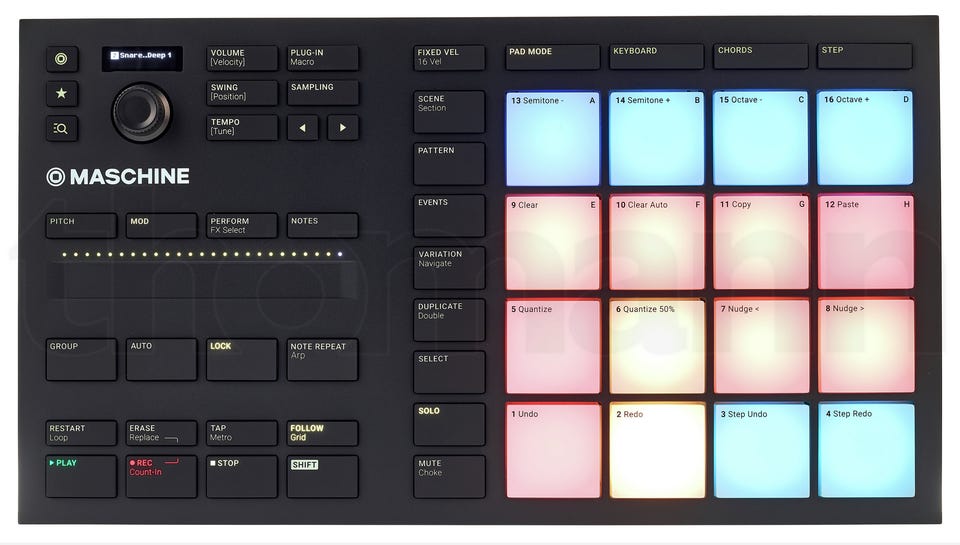Tap pad 13 Semitone -
960x545 pixels.
(x=553, y=139)
